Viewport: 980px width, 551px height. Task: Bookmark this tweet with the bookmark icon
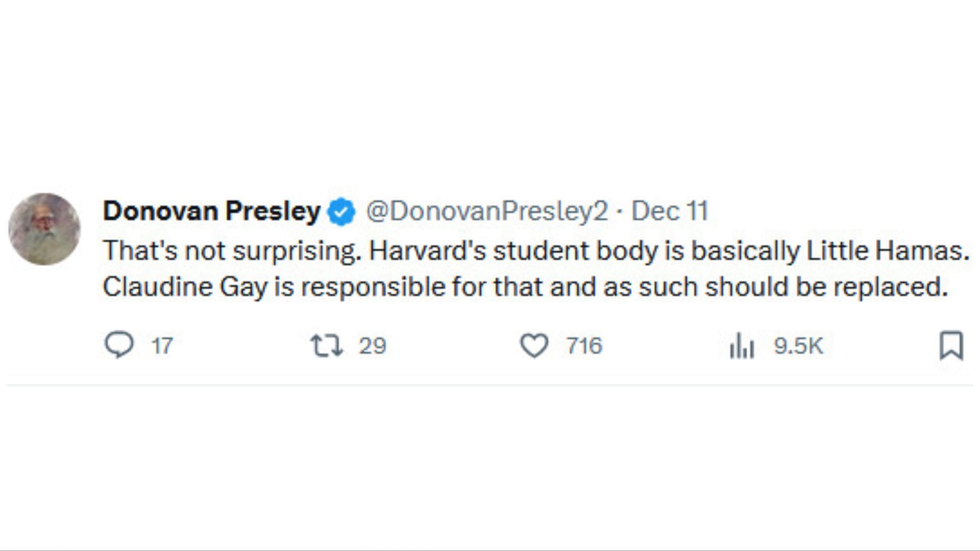(x=951, y=345)
